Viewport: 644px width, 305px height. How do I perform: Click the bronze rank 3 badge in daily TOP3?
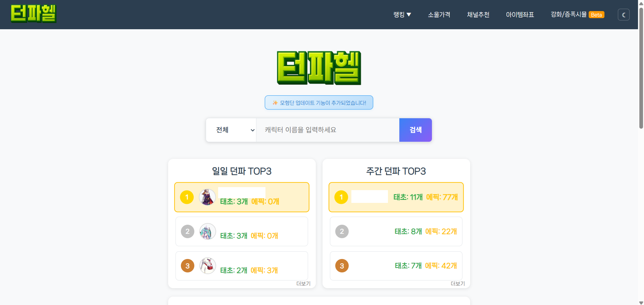click(x=187, y=266)
